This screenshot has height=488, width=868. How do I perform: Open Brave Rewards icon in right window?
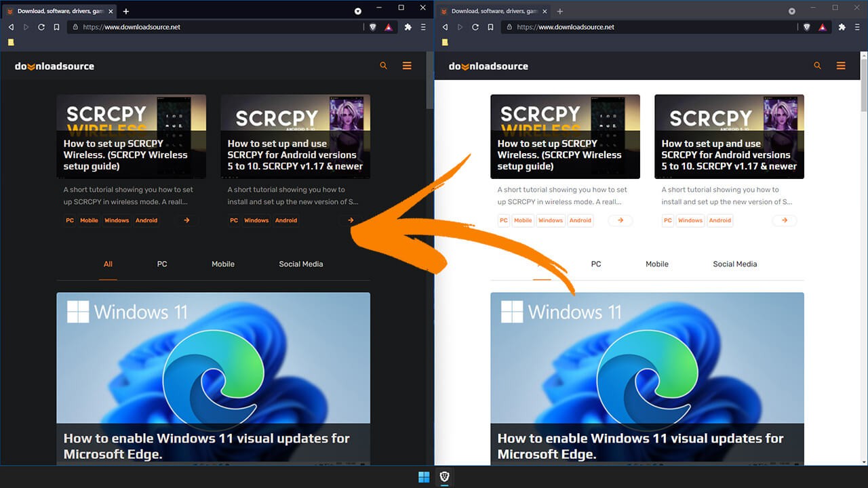pos(823,27)
